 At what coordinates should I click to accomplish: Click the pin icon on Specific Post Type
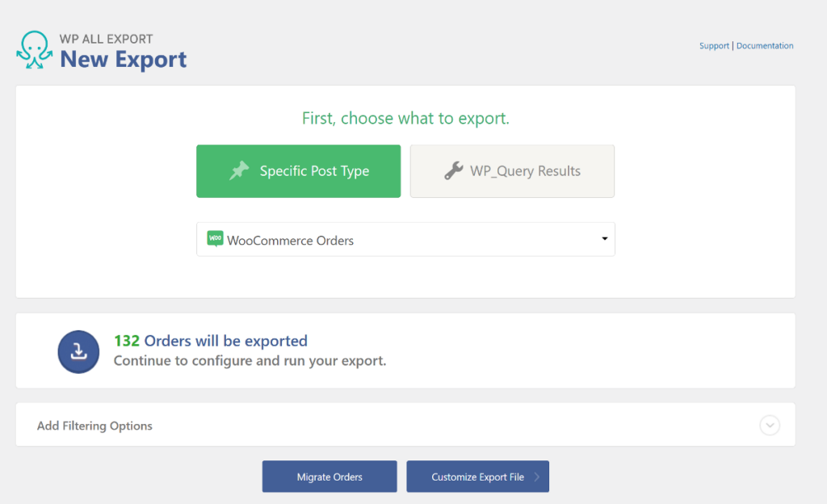[238, 170]
